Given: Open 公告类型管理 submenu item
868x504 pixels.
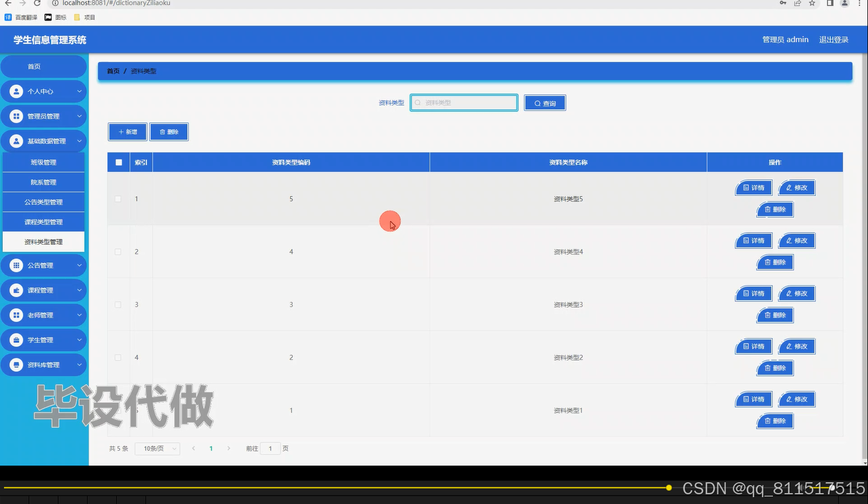Looking at the screenshot, I should (x=44, y=202).
